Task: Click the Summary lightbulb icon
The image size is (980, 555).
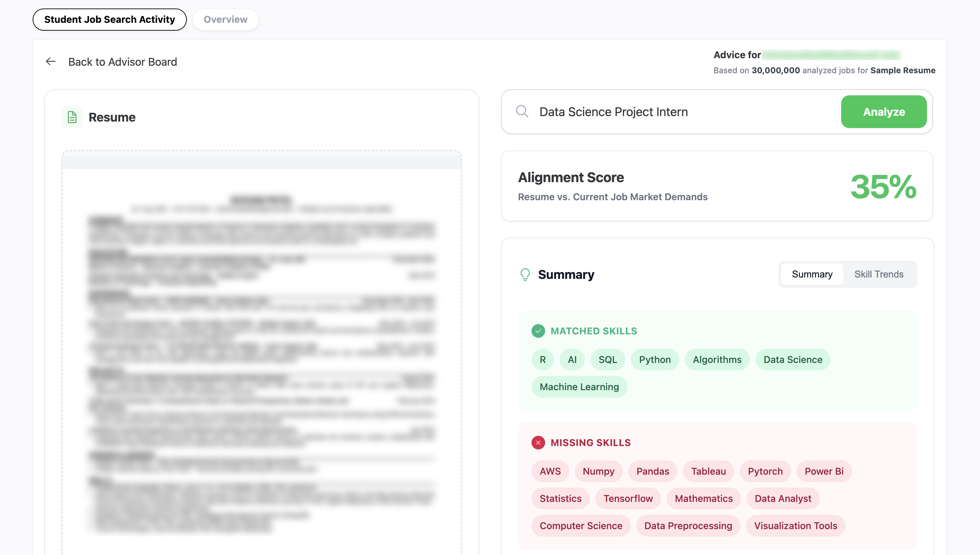Action: [525, 274]
